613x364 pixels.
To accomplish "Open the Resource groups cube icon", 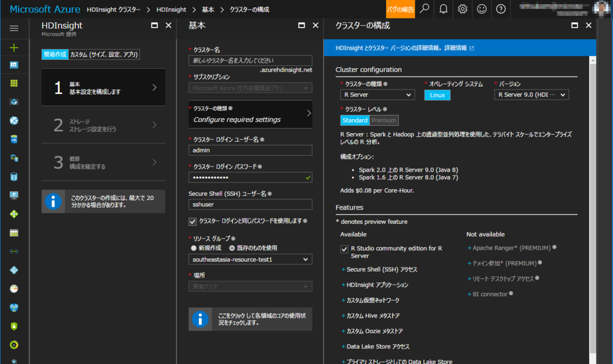I will [x=14, y=102].
